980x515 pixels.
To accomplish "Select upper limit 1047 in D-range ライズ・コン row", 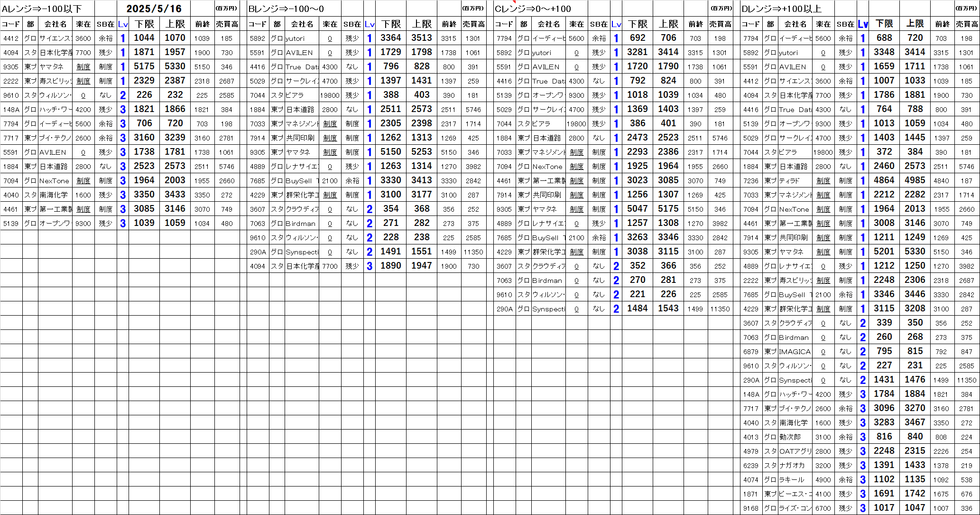I will coord(915,508).
